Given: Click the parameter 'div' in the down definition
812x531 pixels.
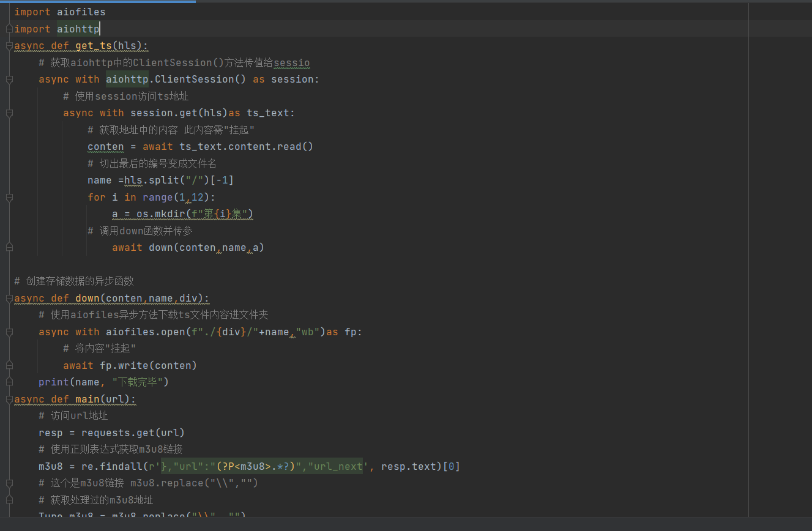Looking at the screenshot, I should click(x=188, y=299).
